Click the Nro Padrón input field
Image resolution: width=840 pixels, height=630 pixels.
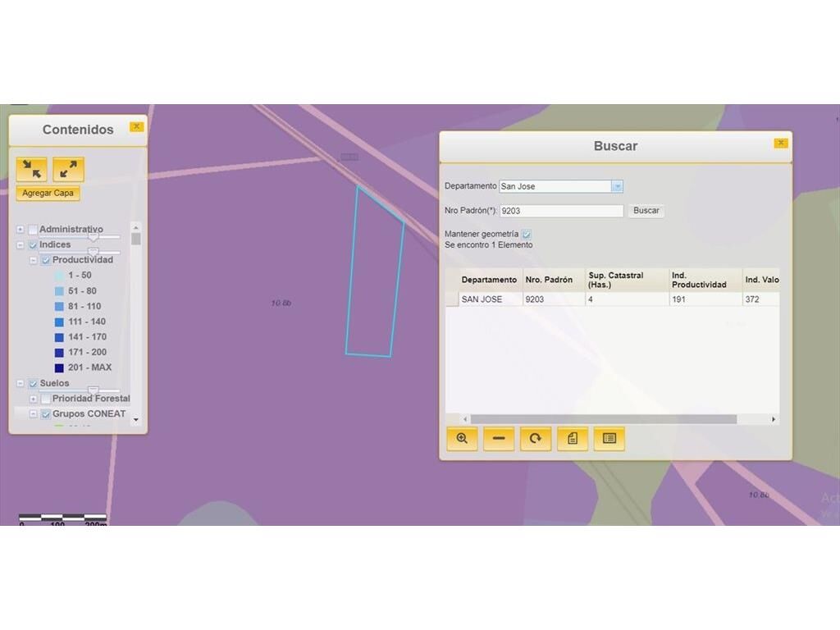(x=561, y=211)
